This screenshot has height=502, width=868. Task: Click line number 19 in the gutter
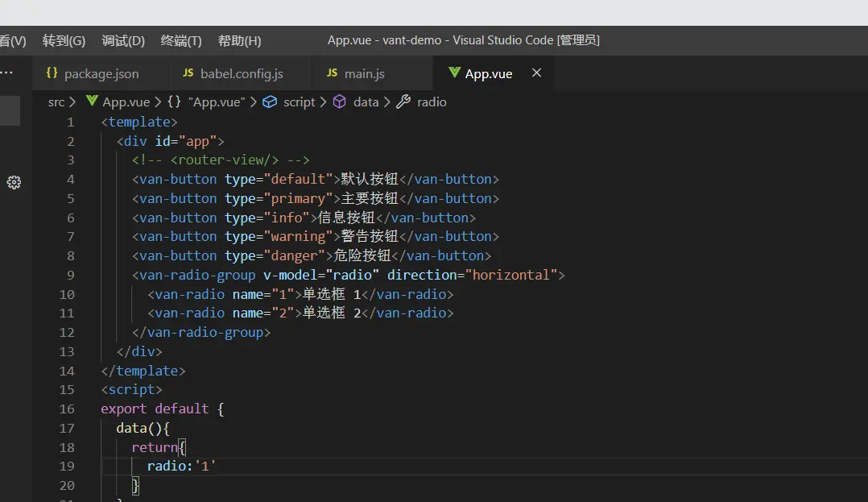pos(67,467)
